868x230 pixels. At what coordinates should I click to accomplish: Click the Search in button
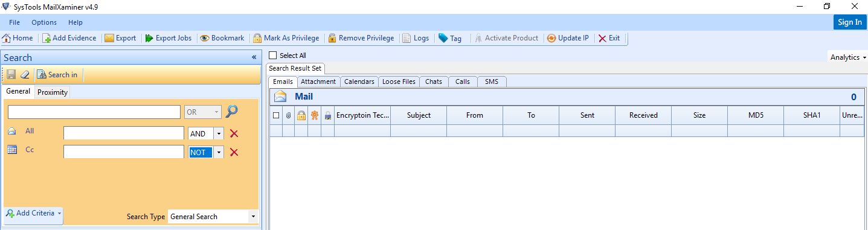57,75
